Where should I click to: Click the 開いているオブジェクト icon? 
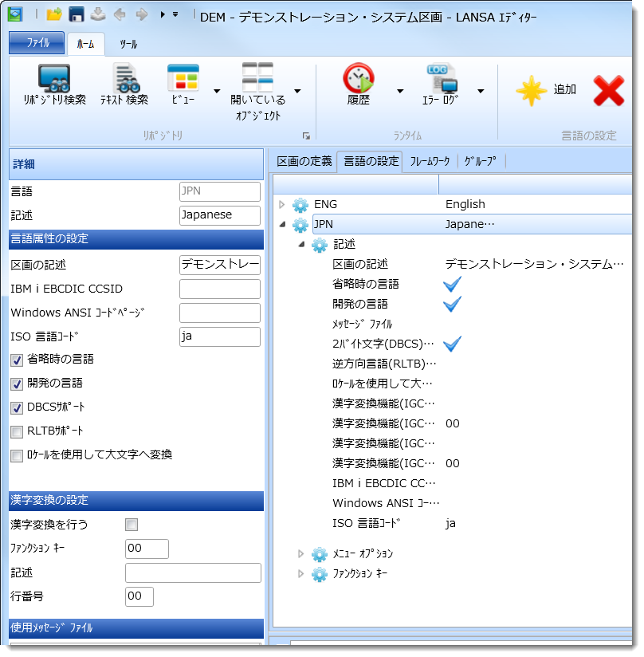tap(258, 92)
